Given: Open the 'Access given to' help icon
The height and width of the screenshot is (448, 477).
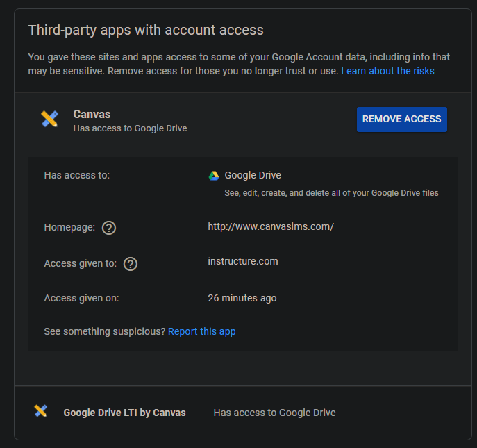Looking at the screenshot, I should [x=131, y=264].
